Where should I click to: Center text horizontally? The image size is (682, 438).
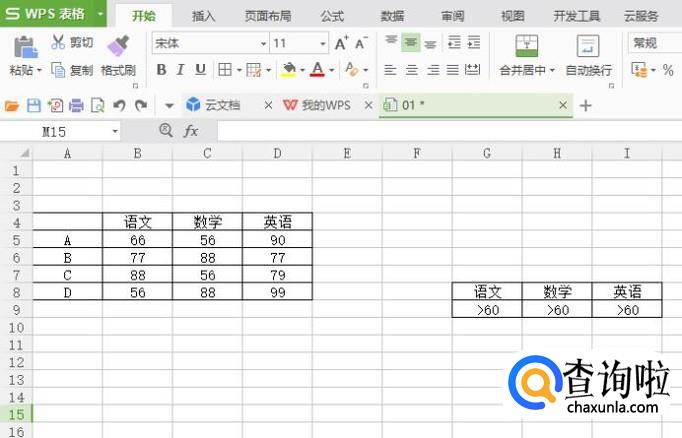411,70
